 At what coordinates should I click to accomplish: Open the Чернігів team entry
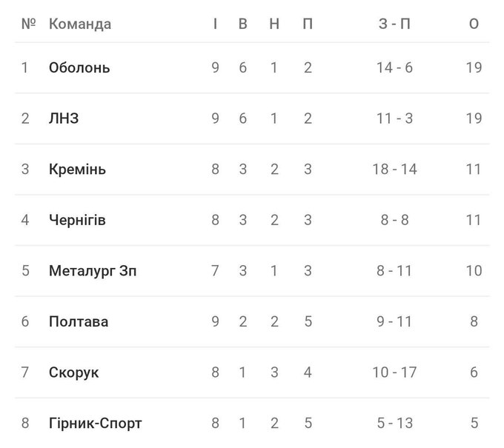pyautogui.click(x=77, y=220)
